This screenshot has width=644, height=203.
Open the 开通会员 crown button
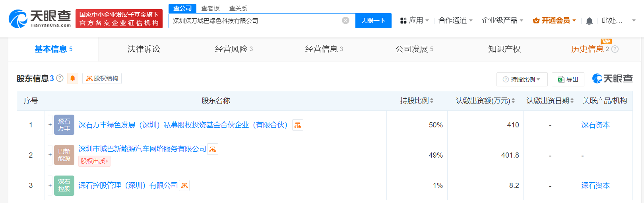[x=554, y=20]
